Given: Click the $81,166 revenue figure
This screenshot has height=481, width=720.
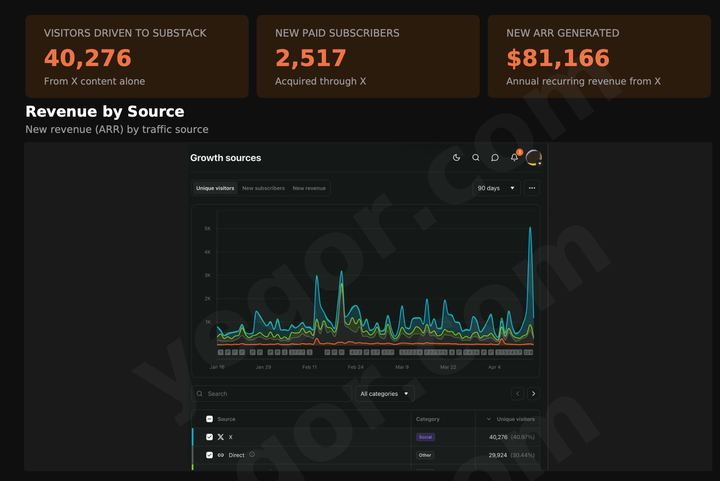Looking at the screenshot, I should click(558, 58).
